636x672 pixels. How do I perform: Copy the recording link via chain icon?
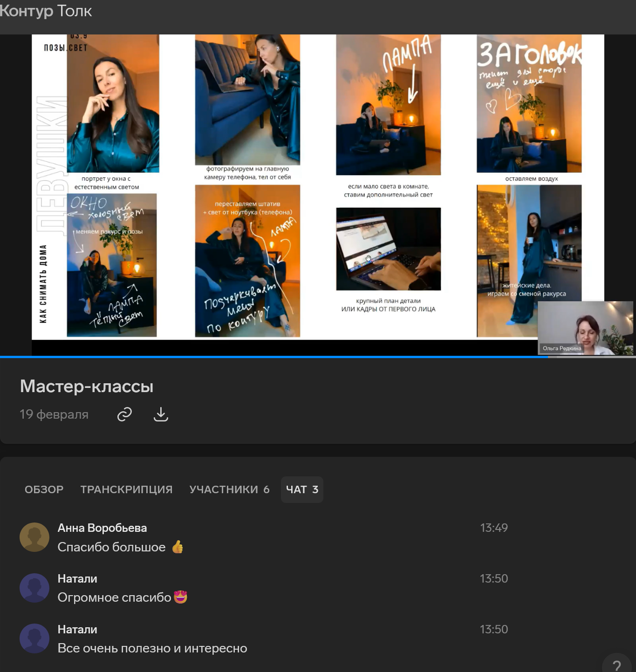click(124, 414)
